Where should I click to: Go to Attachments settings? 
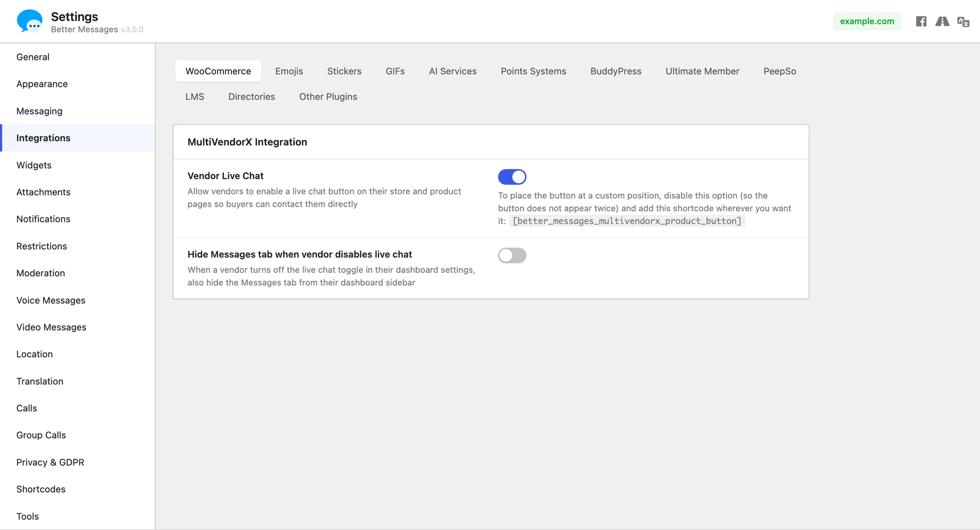click(x=77, y=192)
